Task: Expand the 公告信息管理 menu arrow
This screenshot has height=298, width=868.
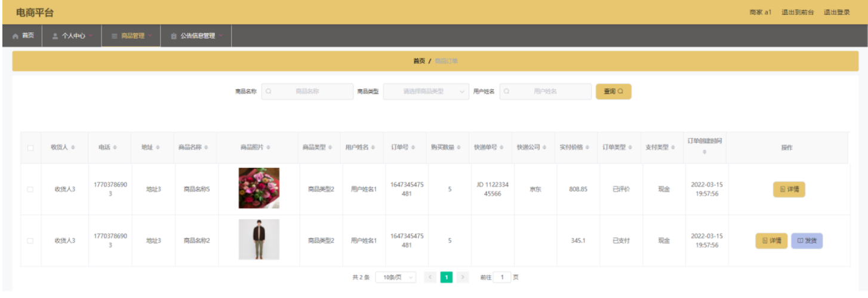Action: click(x=221, y=36)
